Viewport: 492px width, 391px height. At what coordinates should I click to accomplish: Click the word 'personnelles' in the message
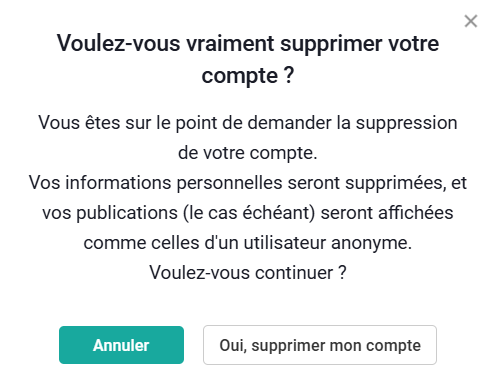click(229, 183)
